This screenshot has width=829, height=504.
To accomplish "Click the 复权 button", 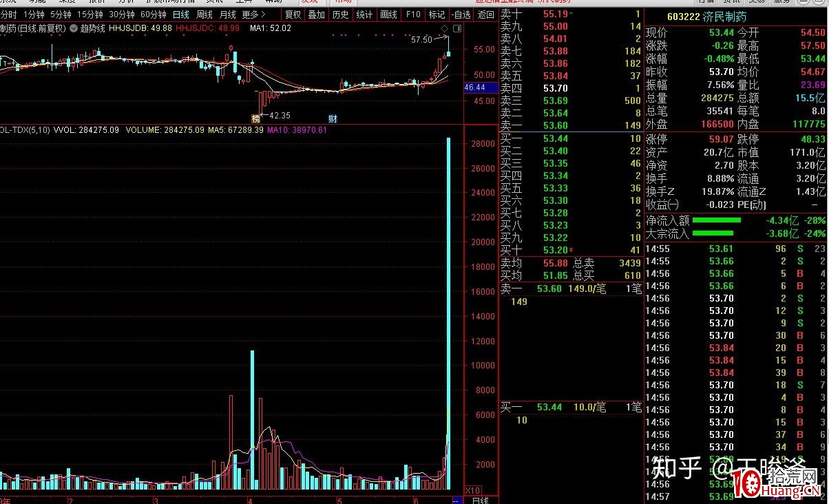I will pyautogui.click(x=293, y=14).
